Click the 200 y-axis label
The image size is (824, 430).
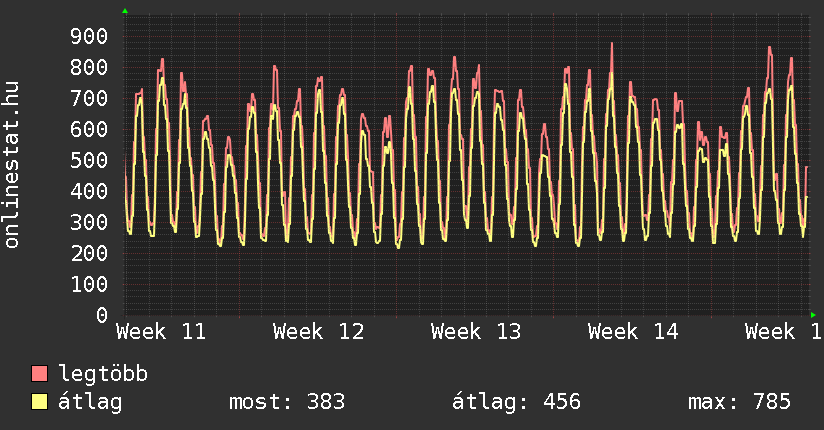tap(88, 253)
